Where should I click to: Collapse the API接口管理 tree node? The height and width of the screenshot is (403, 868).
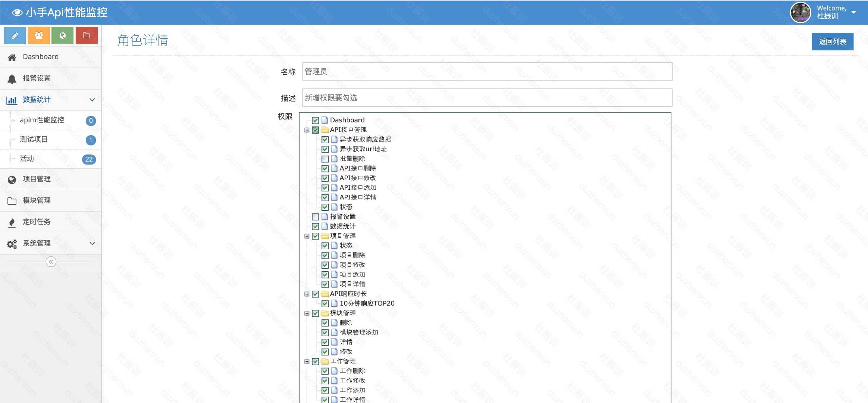(307, 130)
